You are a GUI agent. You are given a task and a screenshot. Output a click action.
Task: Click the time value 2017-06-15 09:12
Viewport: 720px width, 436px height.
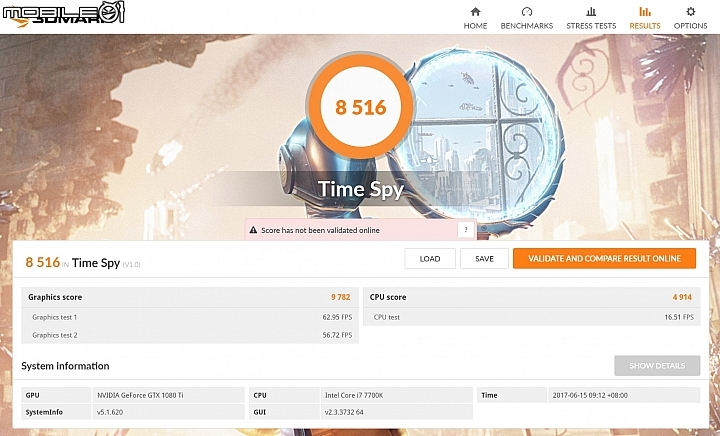click(590, 395)
